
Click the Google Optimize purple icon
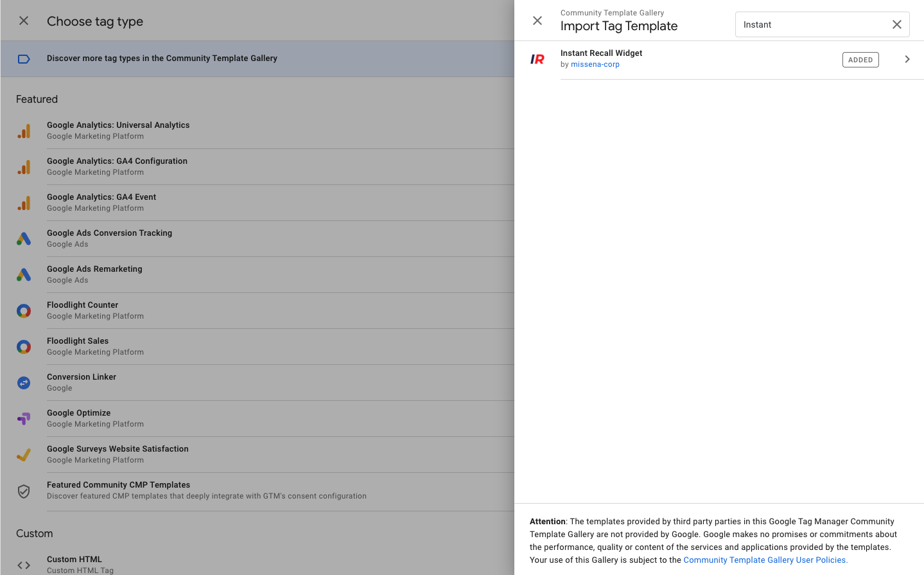click(24, 419)
